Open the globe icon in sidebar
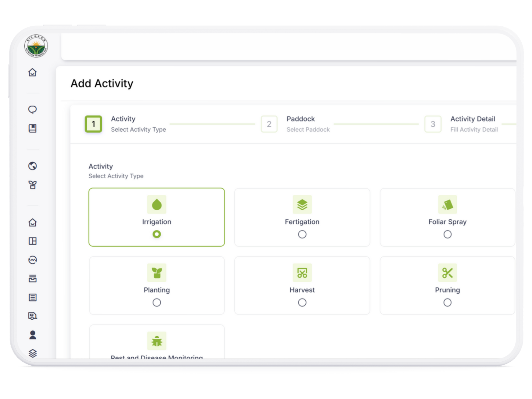 (x=32, y=166)
